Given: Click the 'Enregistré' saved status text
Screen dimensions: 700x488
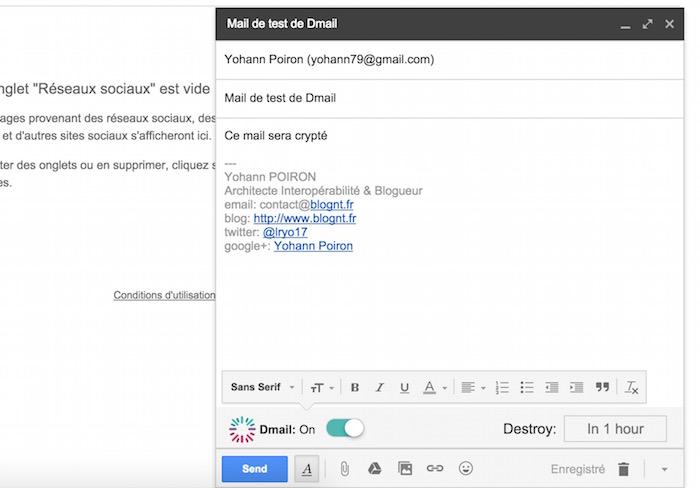Looking at the screenshot, I should tap(578, 469).
